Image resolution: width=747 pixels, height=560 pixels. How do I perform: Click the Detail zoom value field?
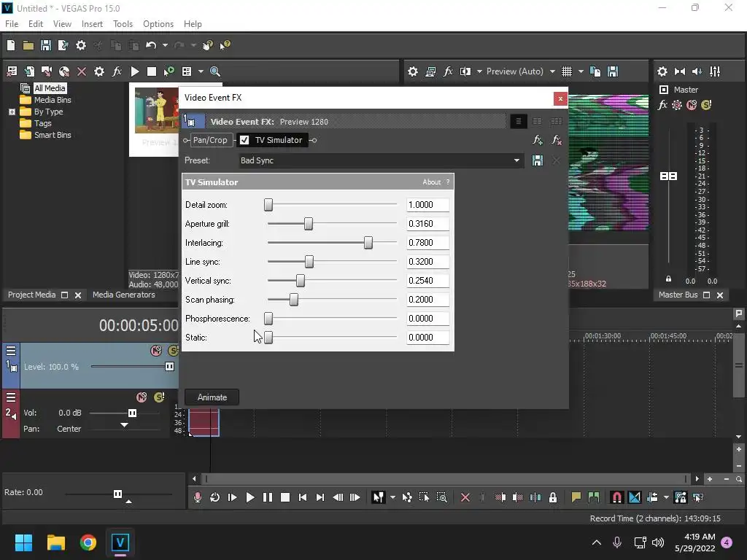427,205
